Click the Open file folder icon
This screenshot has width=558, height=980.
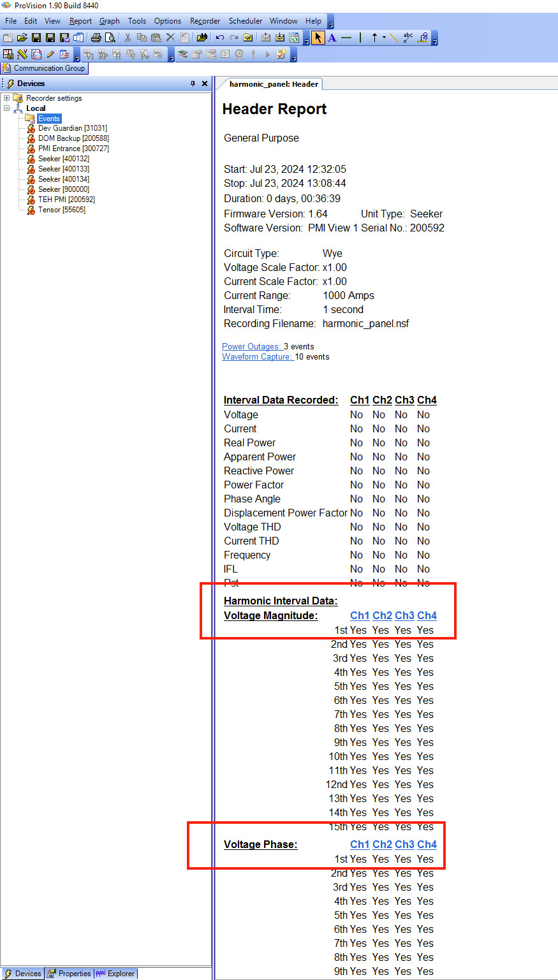coord(22,38)
